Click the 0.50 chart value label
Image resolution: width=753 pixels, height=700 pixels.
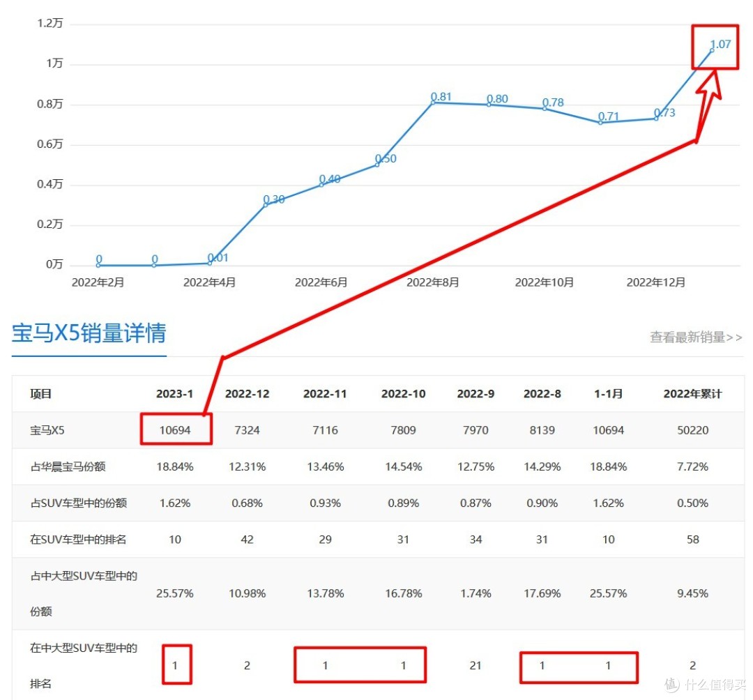386,158
